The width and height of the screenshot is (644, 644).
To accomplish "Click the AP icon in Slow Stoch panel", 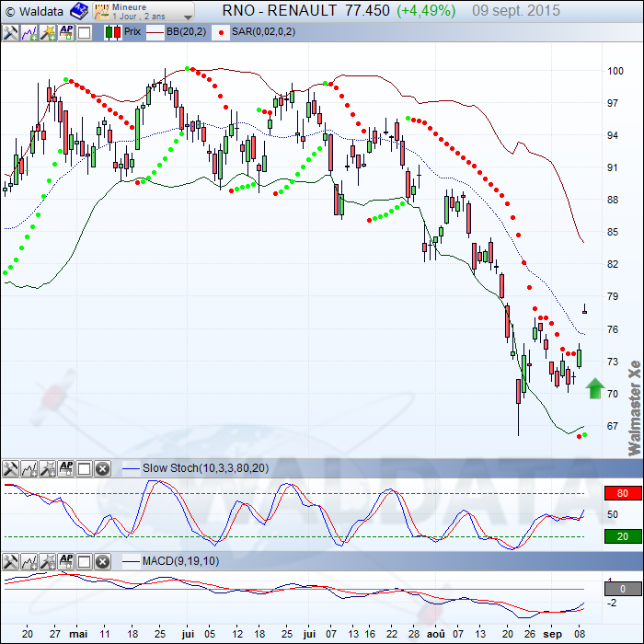I will pos(66,468).
